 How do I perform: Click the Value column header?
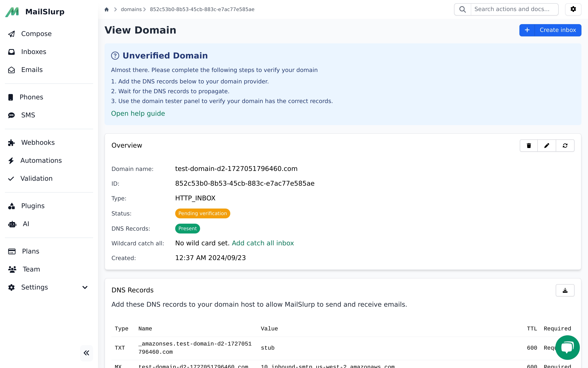click(x=269, y=329)
